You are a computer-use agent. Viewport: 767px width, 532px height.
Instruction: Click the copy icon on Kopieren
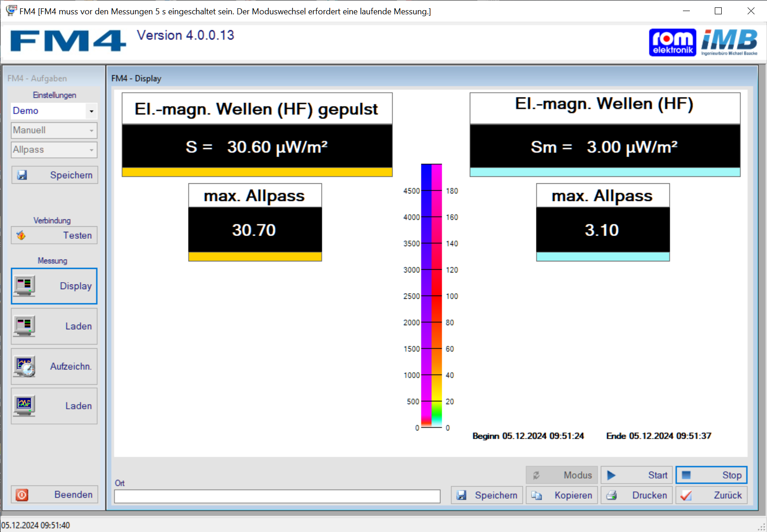[536, 495]
